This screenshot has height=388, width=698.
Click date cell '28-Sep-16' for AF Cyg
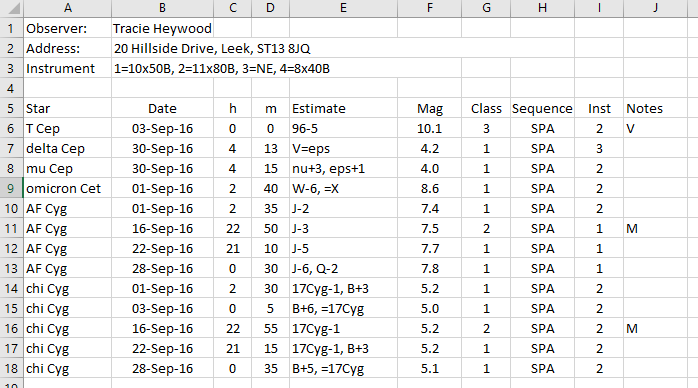click(x=162, y=268)
